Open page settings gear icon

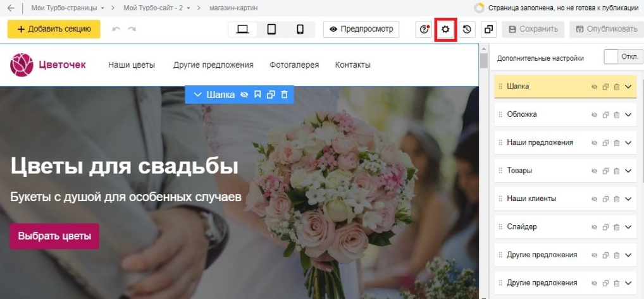(446, 30)
